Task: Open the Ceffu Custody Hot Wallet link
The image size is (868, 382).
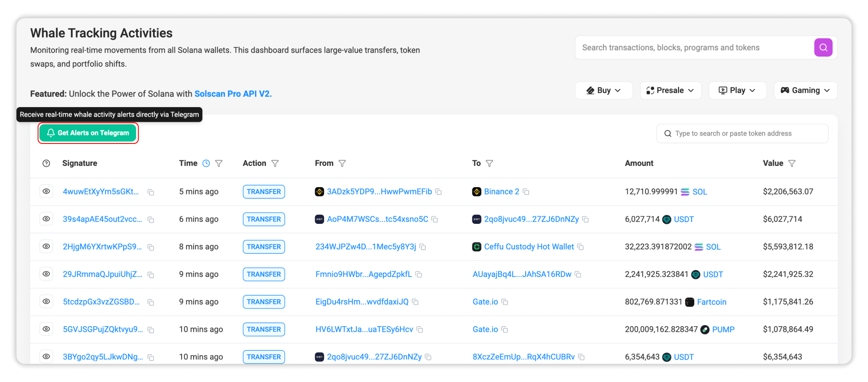Action: (x=529, y=247)
